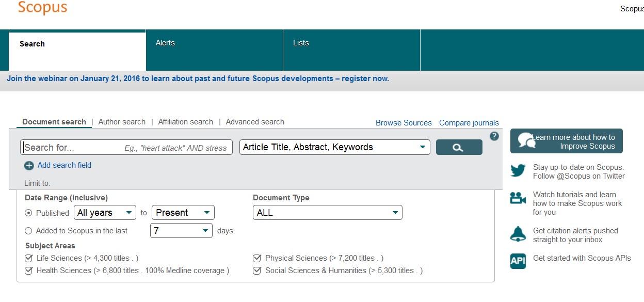This screenshot has width=644, height=302.
Task: Click the magnifier search button
Action: [x=459, y=147]
